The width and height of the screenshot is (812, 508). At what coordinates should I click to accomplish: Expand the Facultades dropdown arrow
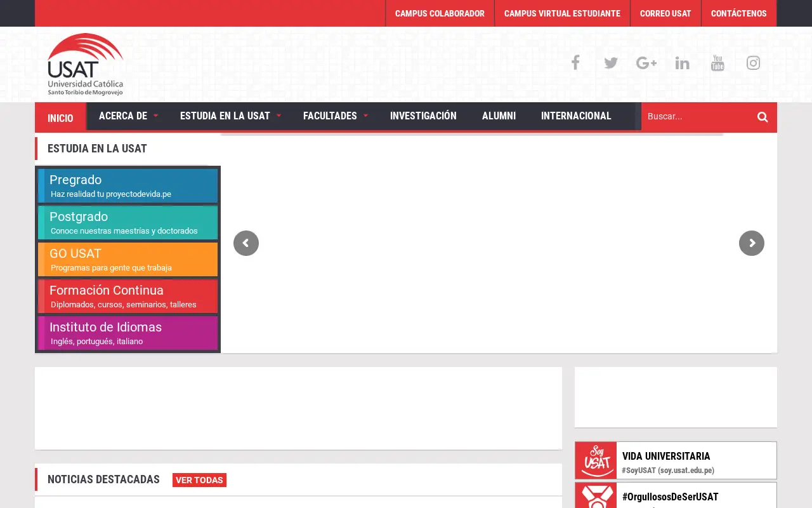click(x=365, y=116)
